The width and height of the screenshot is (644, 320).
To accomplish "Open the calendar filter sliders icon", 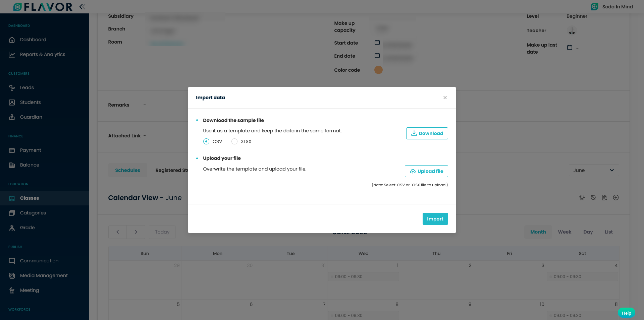I will pos(582,198).
